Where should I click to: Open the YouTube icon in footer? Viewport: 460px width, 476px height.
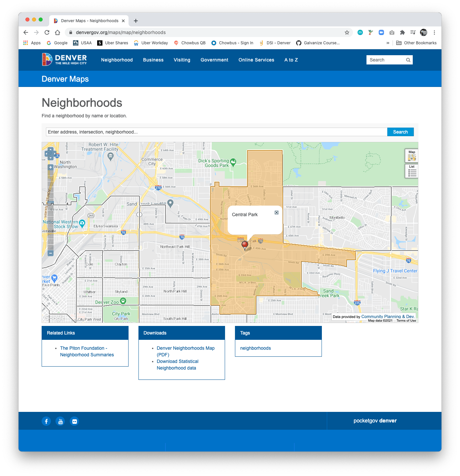coord(60,421)
